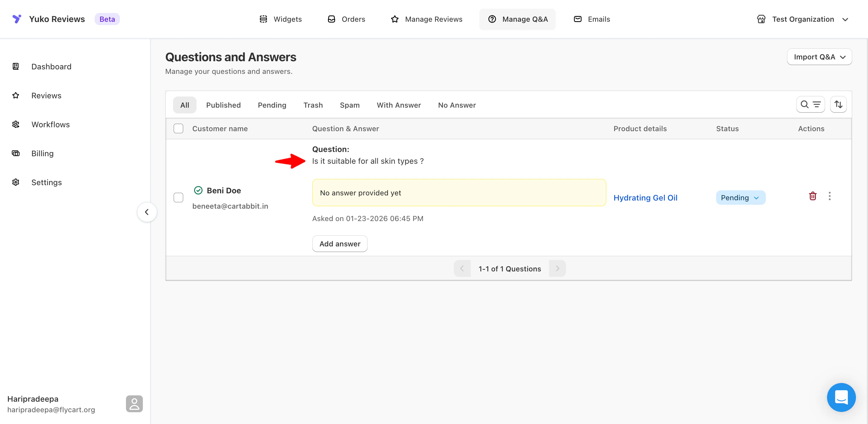Image resolution: width=868 pixels, height=424 pixels.
Task: Go to Workflows in sidebar
Action: [x=50, y=124]
